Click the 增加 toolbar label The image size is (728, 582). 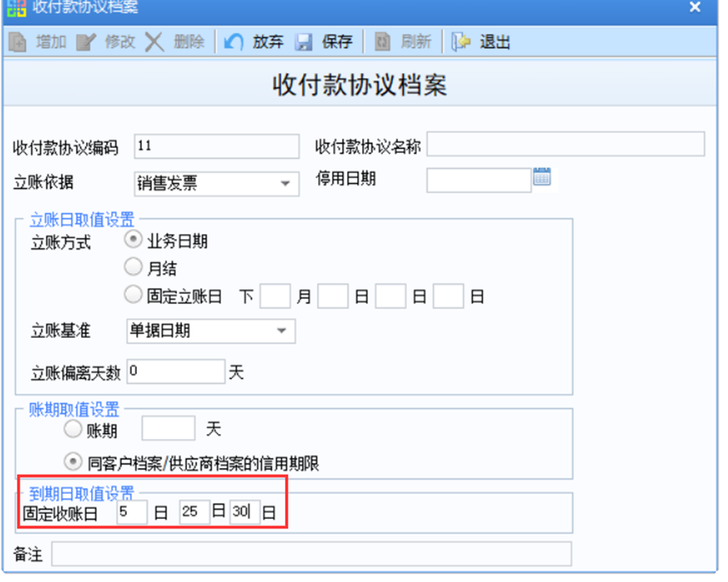click(51, 43)
